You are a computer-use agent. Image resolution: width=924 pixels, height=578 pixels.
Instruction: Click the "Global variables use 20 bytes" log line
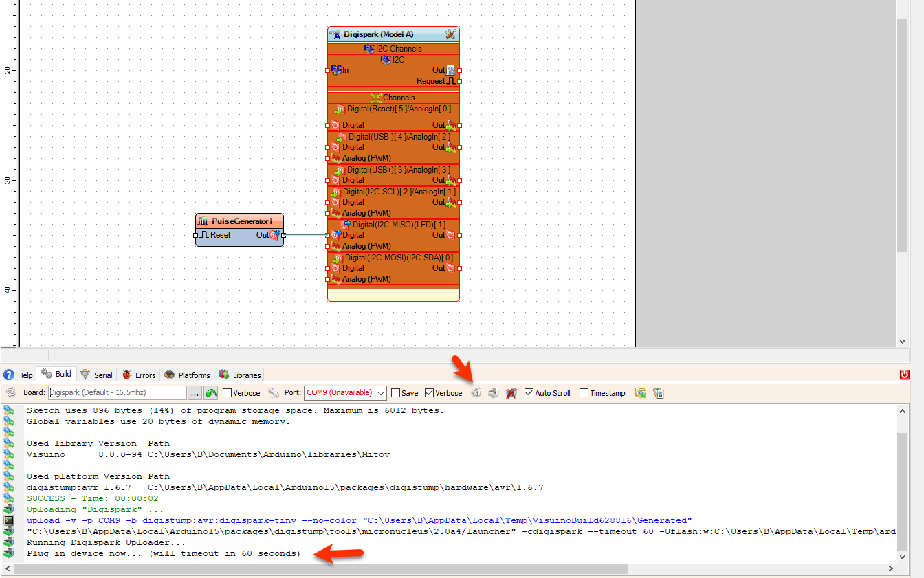pyautogui.click(x=158, y=421)
